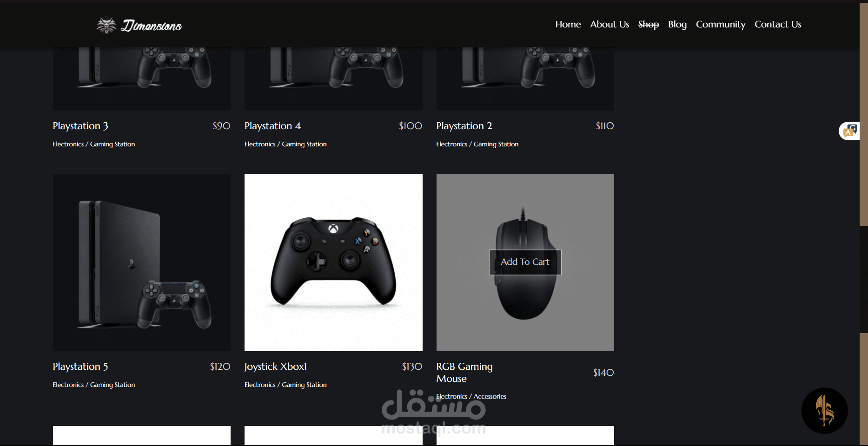Click the round gold emblem floating button
Image resolution: width=868 pixels, height=446 pixels.
[824, 411]
